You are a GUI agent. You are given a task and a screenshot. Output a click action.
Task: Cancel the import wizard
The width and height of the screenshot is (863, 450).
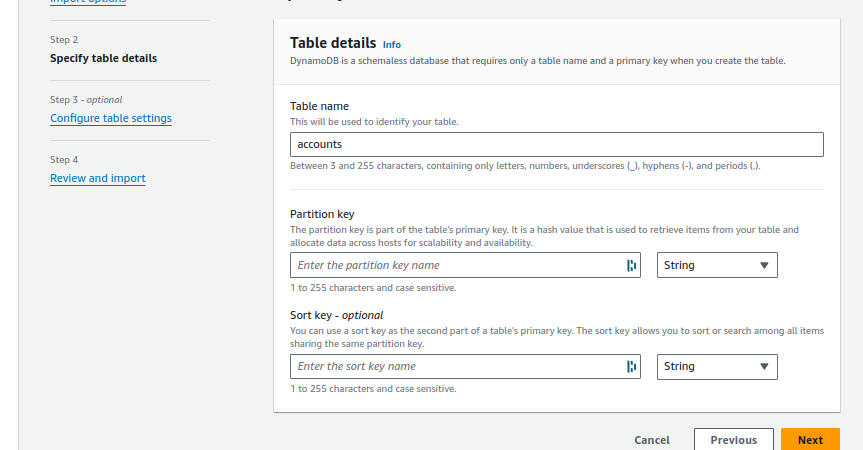pos(652,440)
